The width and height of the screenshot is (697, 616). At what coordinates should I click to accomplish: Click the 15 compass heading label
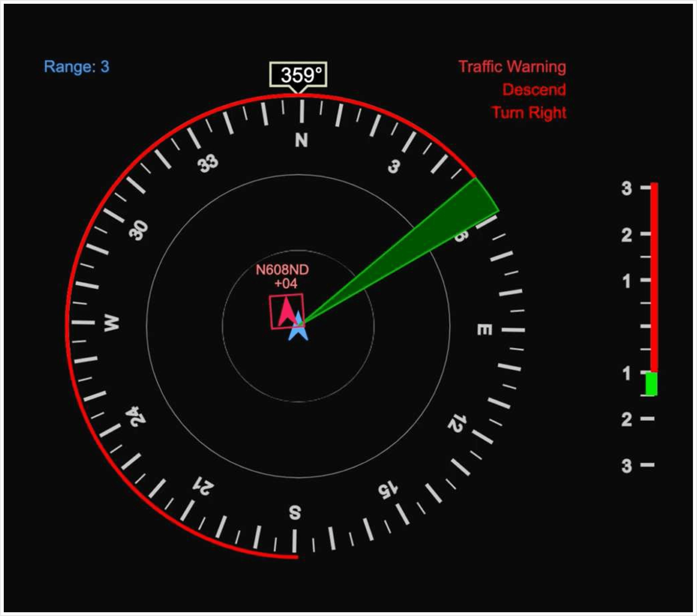(x=388, y=491)
